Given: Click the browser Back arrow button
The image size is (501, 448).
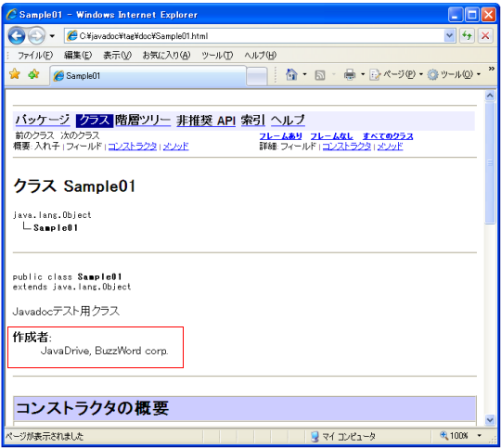Looking at the screenshot, I should point(17,36).
